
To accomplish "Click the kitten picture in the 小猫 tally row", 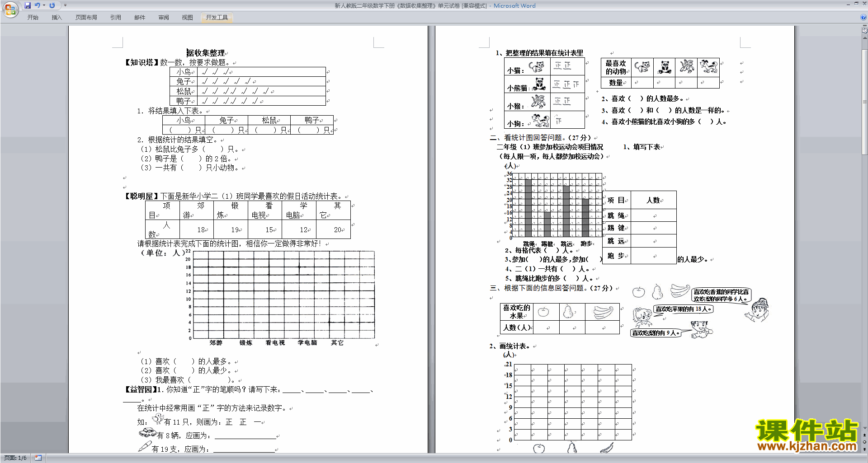I will (536, 67).
